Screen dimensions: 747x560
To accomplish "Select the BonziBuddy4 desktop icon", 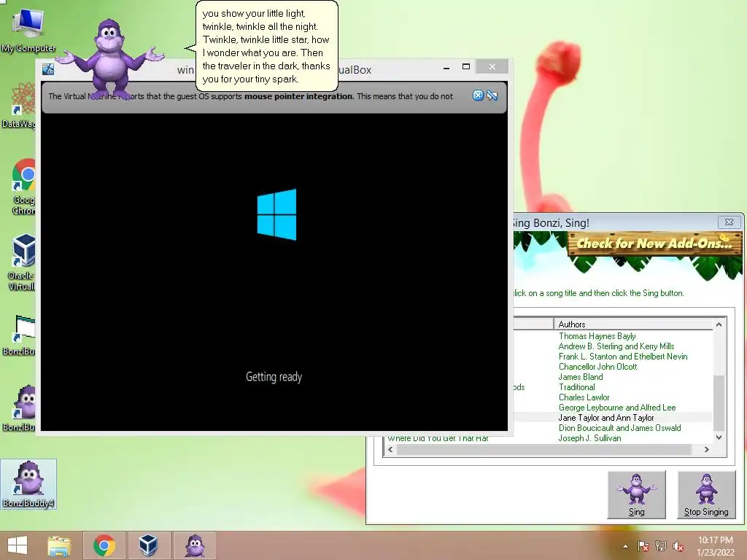I will 28,484.
